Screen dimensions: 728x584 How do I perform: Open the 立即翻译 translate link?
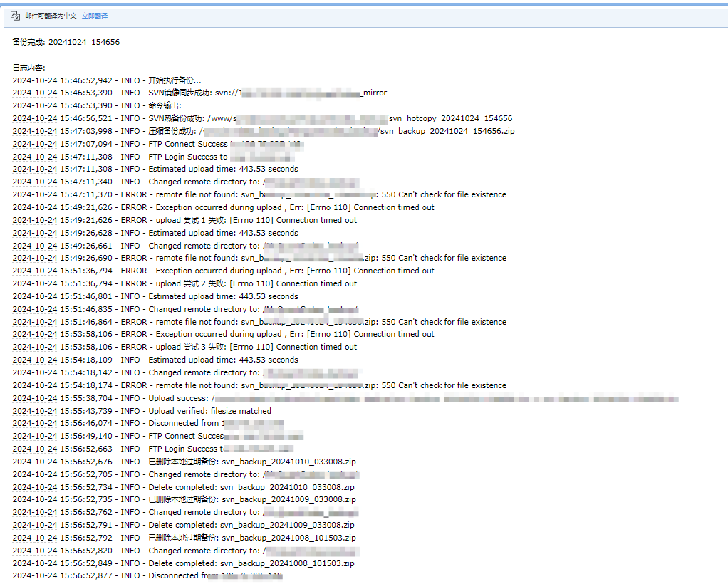click(95, 15)
